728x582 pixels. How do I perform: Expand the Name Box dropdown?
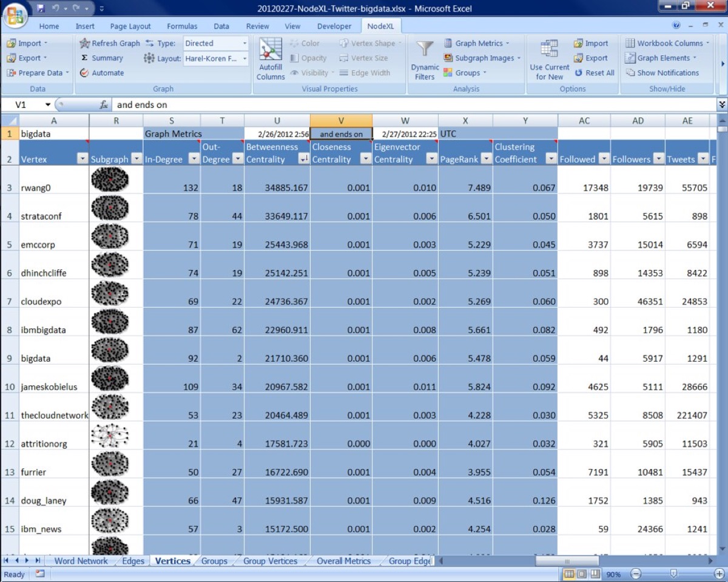tap(48, 104)
